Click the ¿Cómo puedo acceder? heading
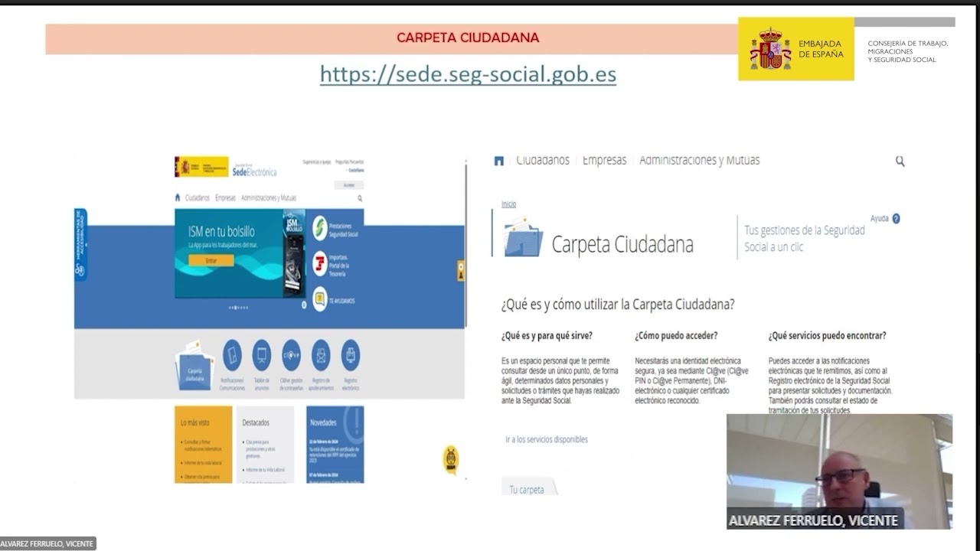The height and width of the screenshot is (551, 980). [676, 335]
